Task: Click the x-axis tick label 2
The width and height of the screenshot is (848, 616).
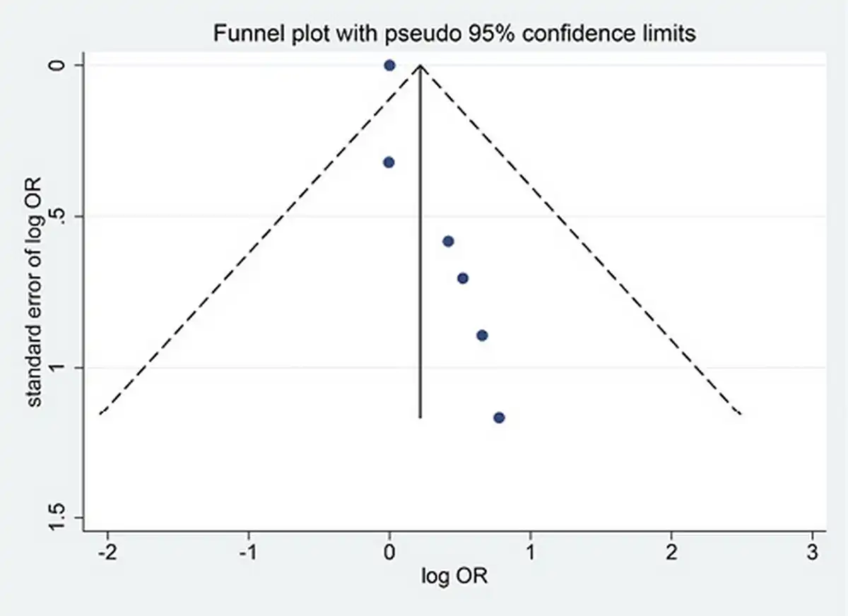Action: tap(671, 551)
